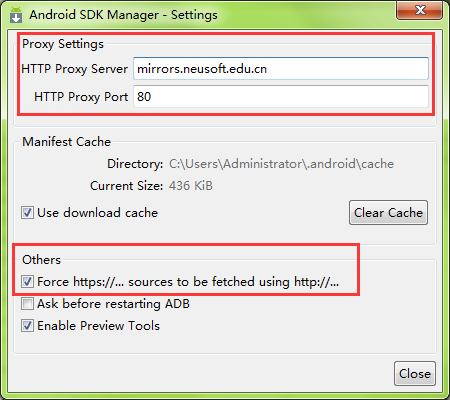Image resolution: width=450 pixels, height=400 pixels.
Task: Select the HTTP Proxy Port field
Action: [281, 97]
